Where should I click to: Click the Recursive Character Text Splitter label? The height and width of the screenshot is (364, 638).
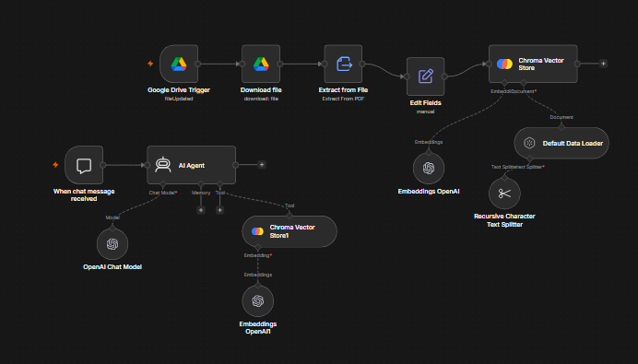tap(504, 220)
